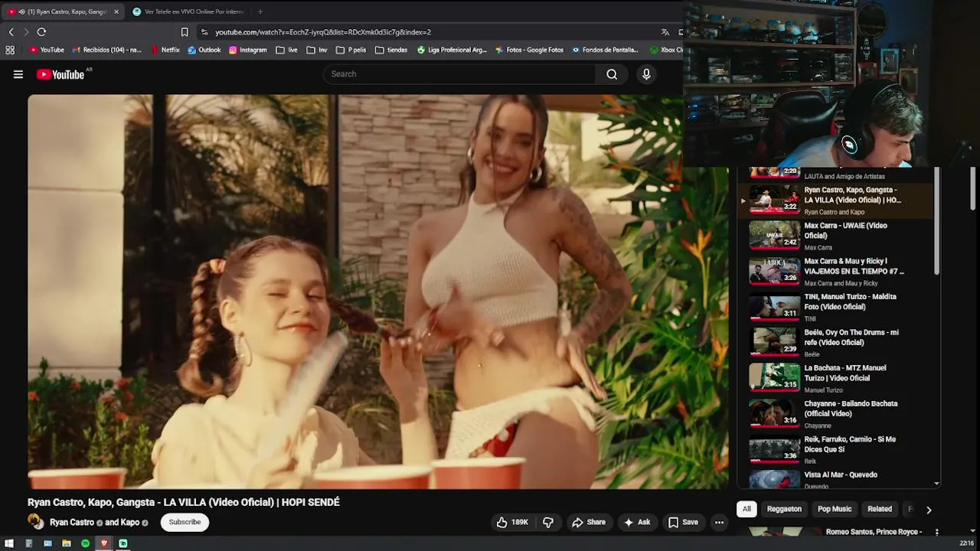
Task: Open the Share dialog
Action: tap(589, 522)
